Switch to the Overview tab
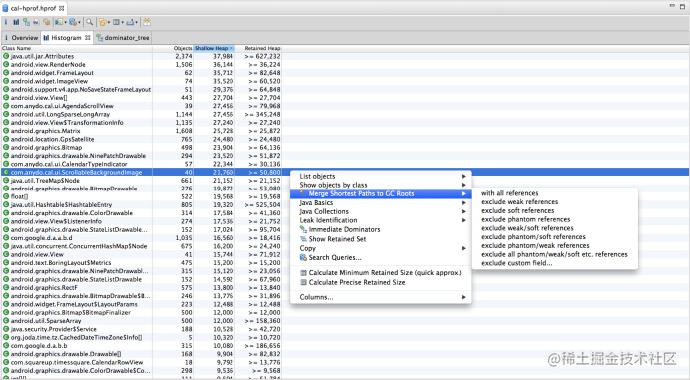690x380 pixels. tap(21, 38)
